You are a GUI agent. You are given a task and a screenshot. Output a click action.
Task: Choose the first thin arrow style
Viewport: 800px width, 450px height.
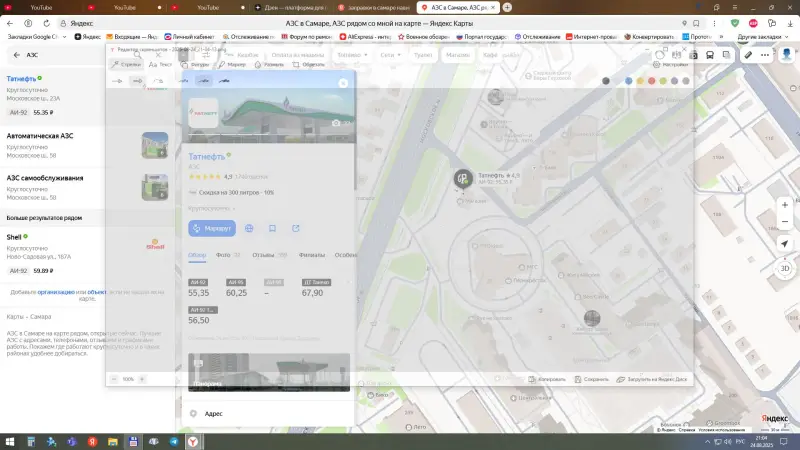point(117,81)
